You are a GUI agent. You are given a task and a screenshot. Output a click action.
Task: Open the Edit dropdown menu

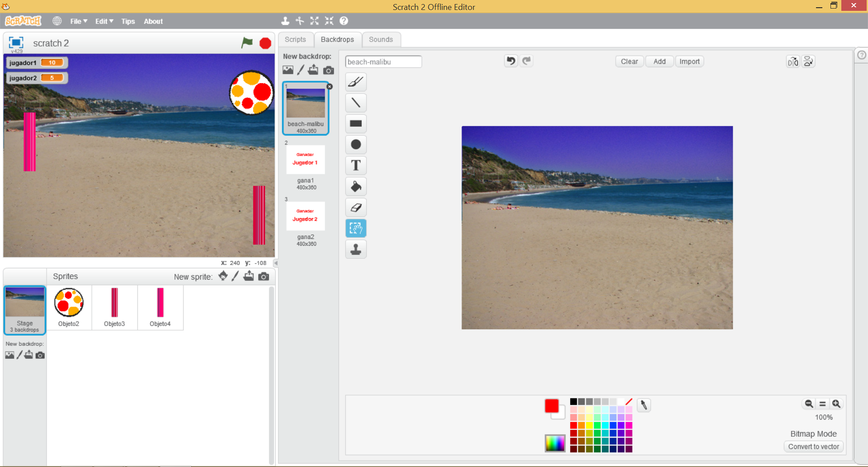coord(104,21)
